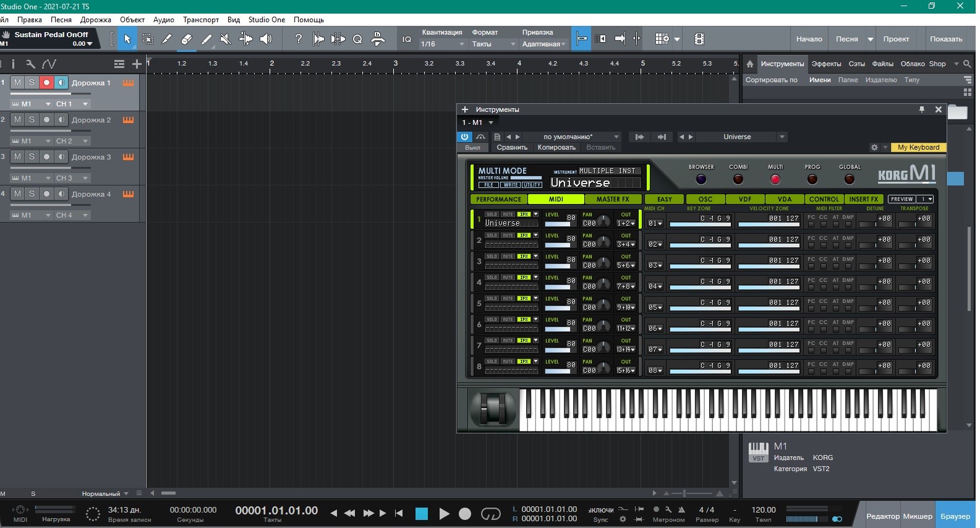980x528 pixels.
Task: Open the Квантизация 1/16 dropdown
Action: click(443, 44)
